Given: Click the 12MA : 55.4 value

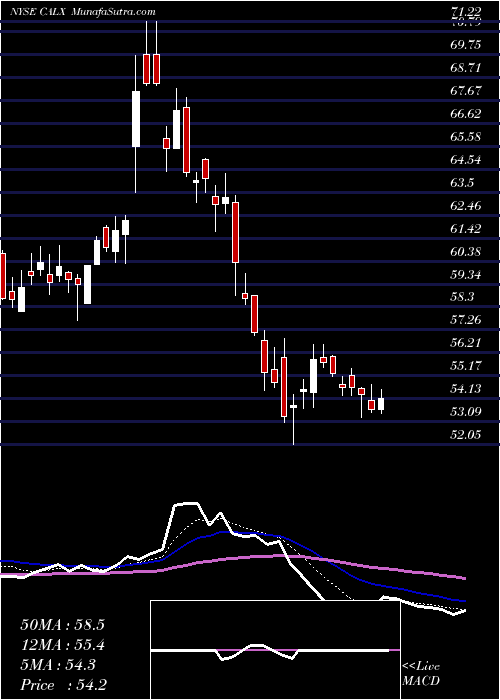Looking at the screenshot, I should 62,645.
